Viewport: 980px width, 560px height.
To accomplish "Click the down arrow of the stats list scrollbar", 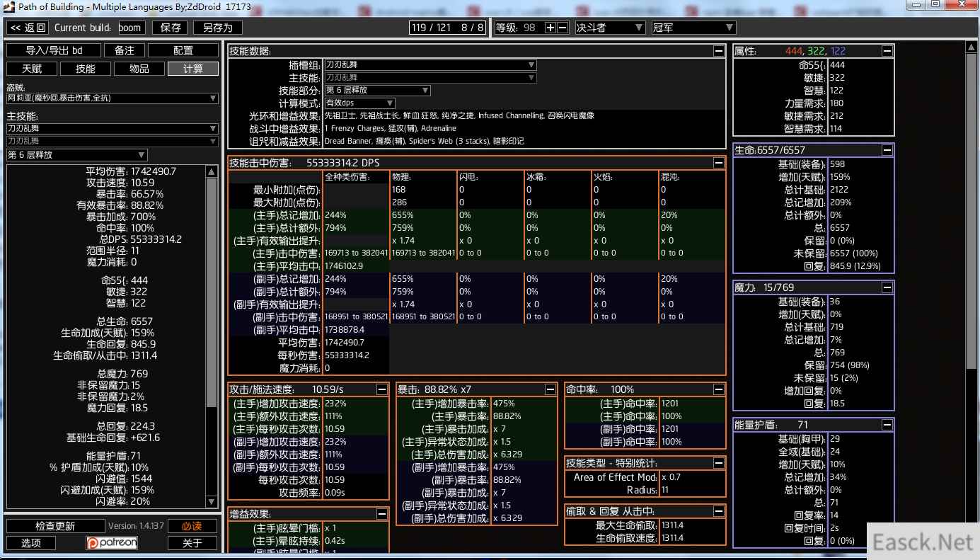I will pos(212,502).
